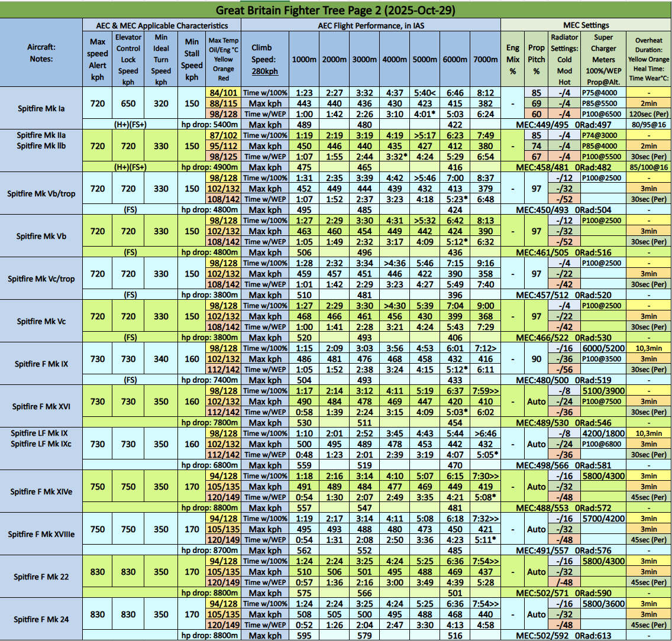The width and height of the screenshot is (672, 641).
Task: Select the Aircraft: Notes: header cell
Action: pyautogui.click(x=41, y=53)
